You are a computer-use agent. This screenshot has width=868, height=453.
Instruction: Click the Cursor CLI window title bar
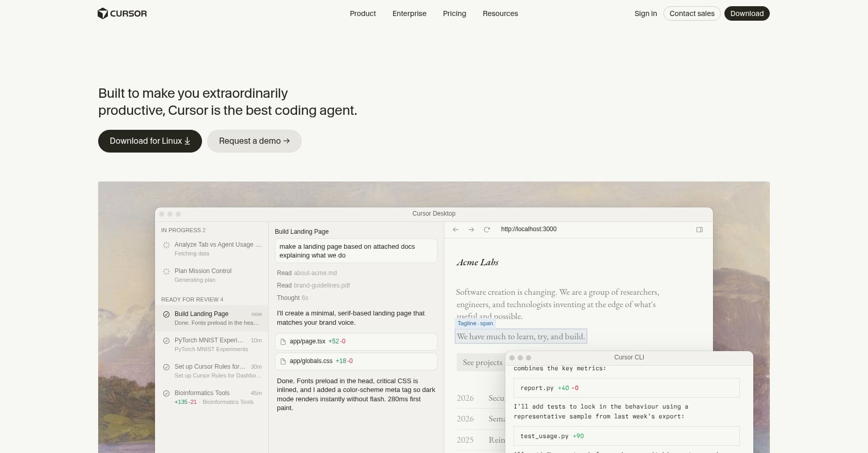(x=629, y=357)
